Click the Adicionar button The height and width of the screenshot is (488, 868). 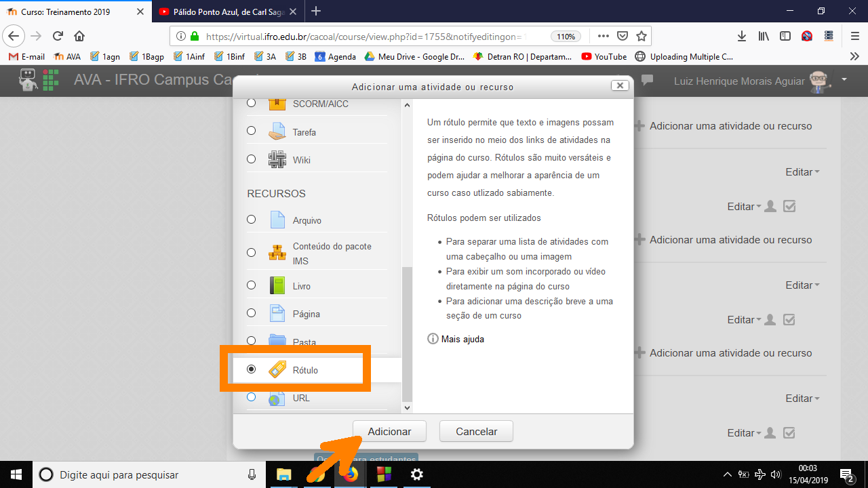click(x=389, y=431)
